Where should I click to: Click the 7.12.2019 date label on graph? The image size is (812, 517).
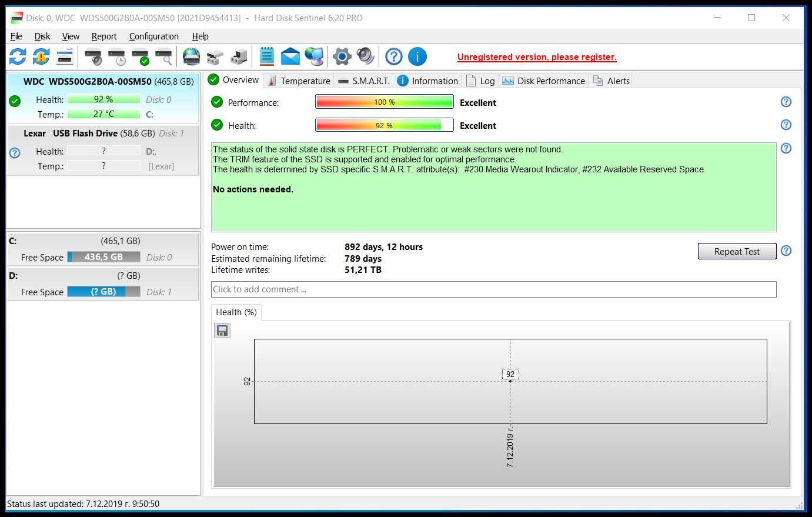click(510, 447)
